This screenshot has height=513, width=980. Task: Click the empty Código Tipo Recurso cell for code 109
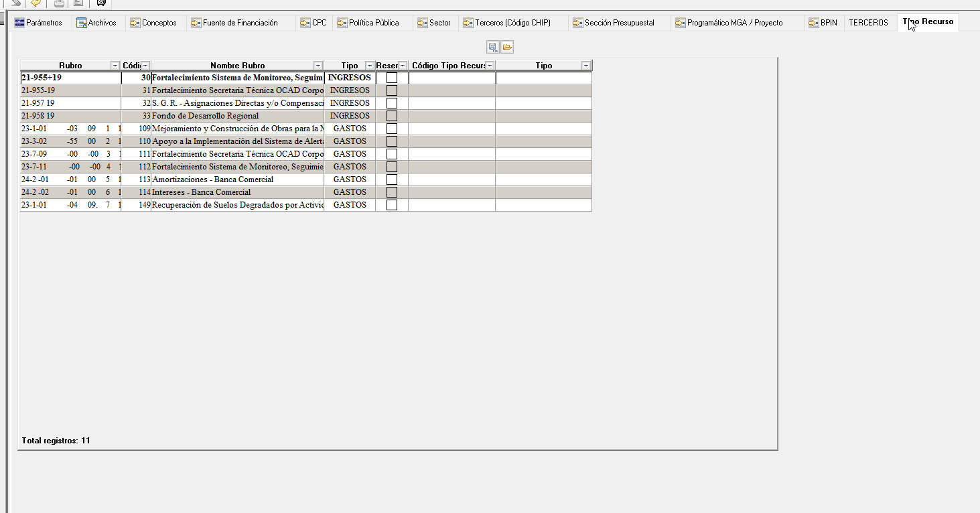pos(451,129)
